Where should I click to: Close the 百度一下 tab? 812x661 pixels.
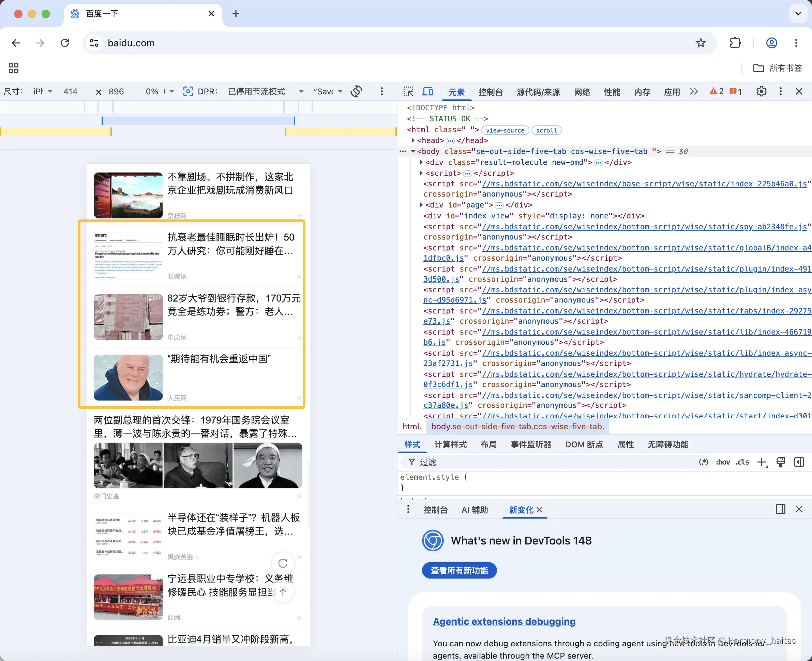(211, 14)
